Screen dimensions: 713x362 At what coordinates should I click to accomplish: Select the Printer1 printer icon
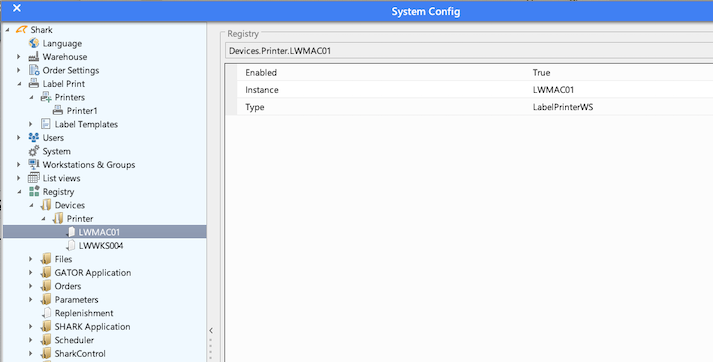[x=58, y=111]
